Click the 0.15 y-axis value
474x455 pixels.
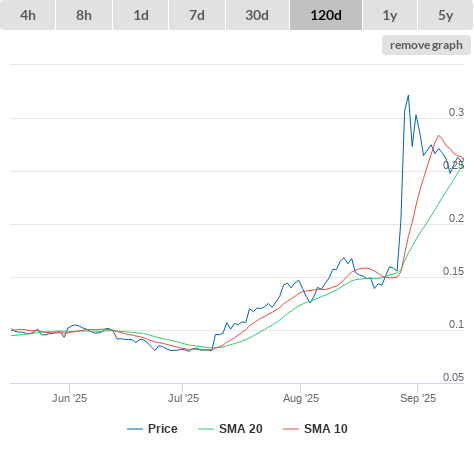(x=453, y=271)
